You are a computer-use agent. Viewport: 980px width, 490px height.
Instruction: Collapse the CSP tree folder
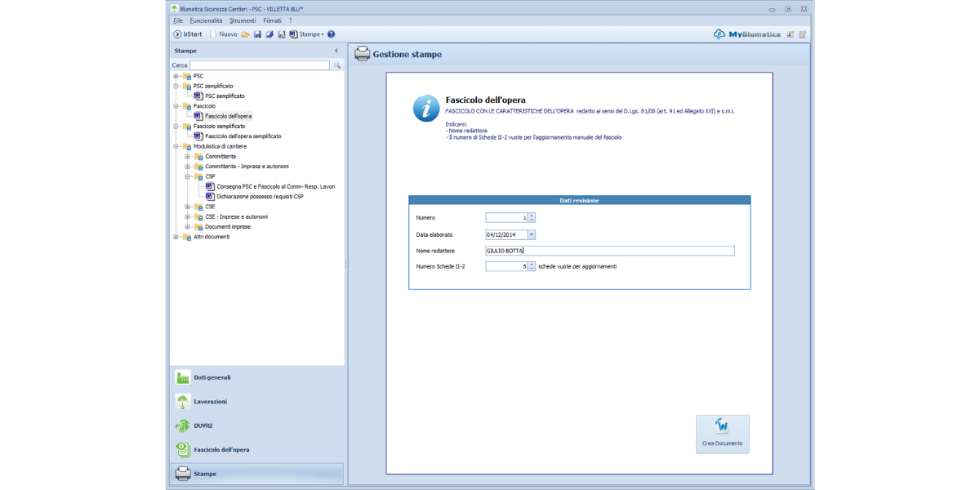187,176
